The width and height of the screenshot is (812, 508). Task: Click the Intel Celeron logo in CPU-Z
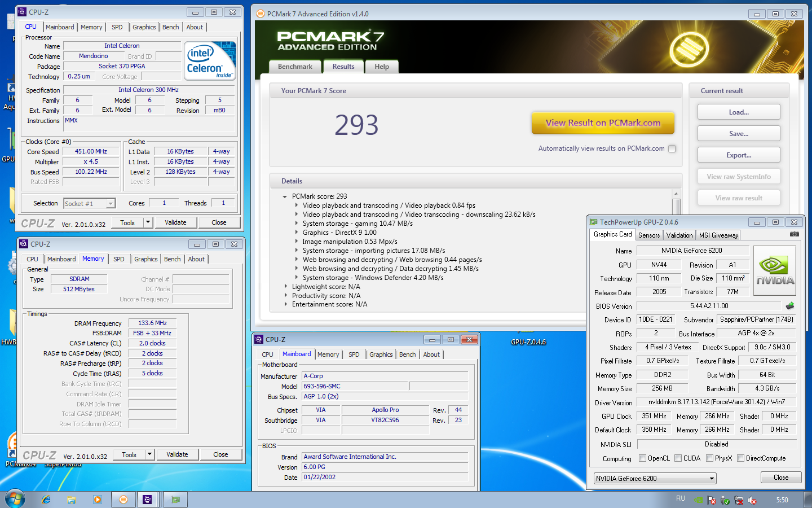click(210, 61)
